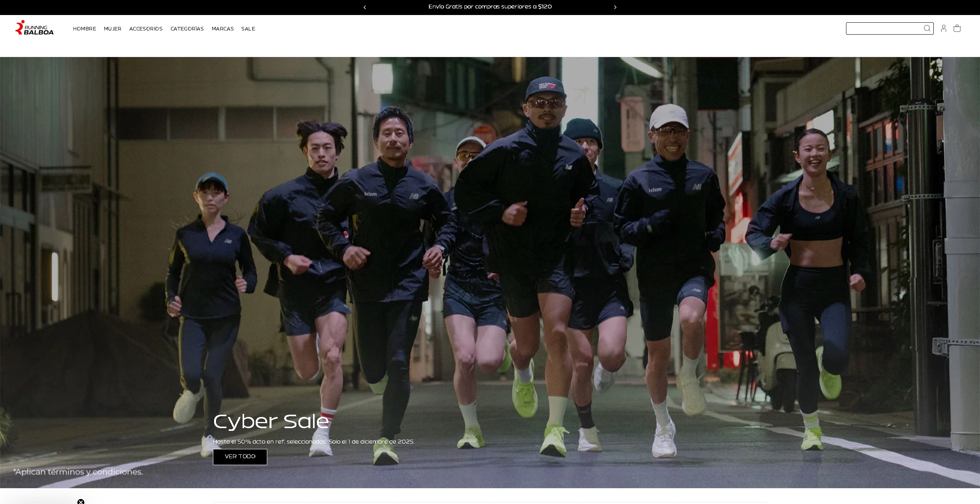The image size is (980, 504).
Task: Click the search magnifier icon
Action: pyautogui.click(x=927, y=28)
